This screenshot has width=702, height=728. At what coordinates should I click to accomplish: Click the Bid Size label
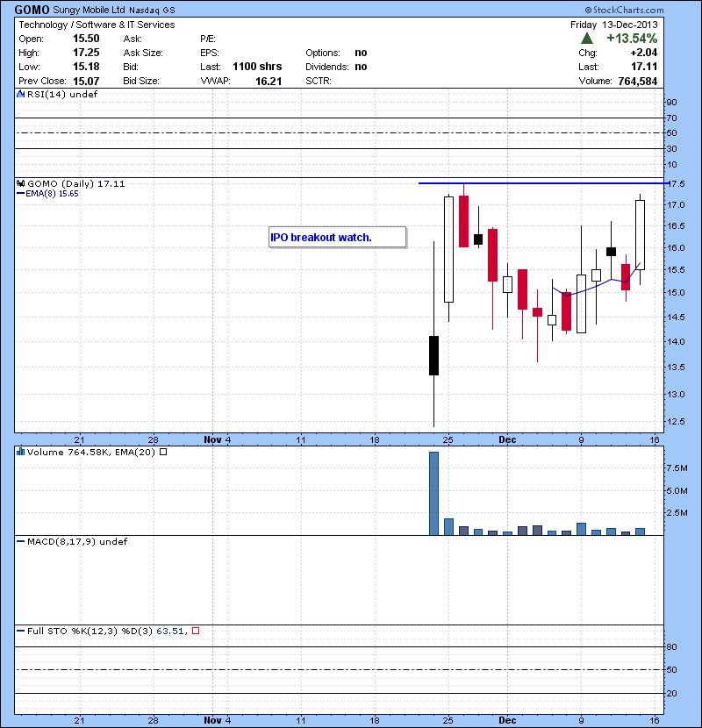click(141, 81)
